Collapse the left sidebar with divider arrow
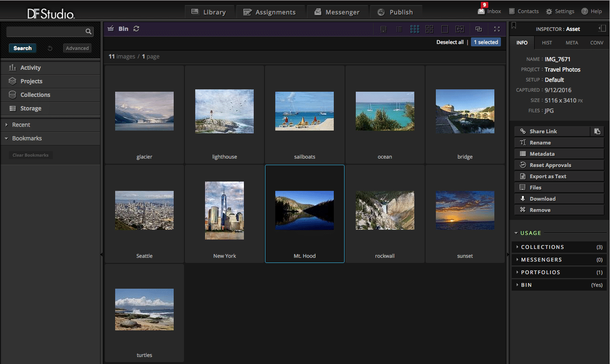 click(x=102, y=255)
